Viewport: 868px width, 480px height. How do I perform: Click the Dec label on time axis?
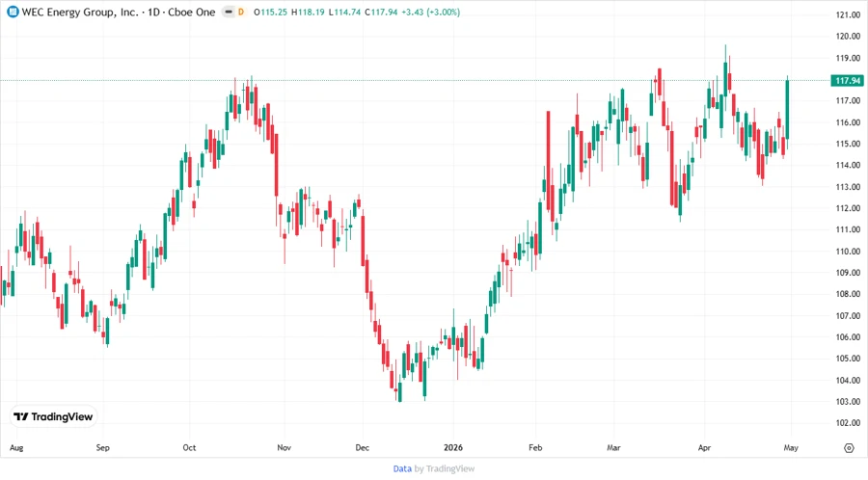coord(362,448)
